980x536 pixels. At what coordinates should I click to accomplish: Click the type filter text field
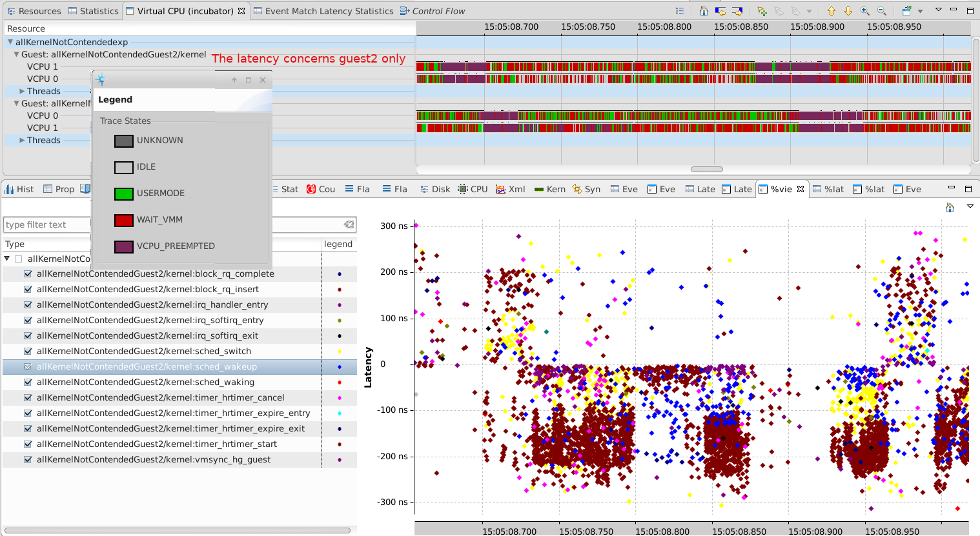click(x=45, y=224)
